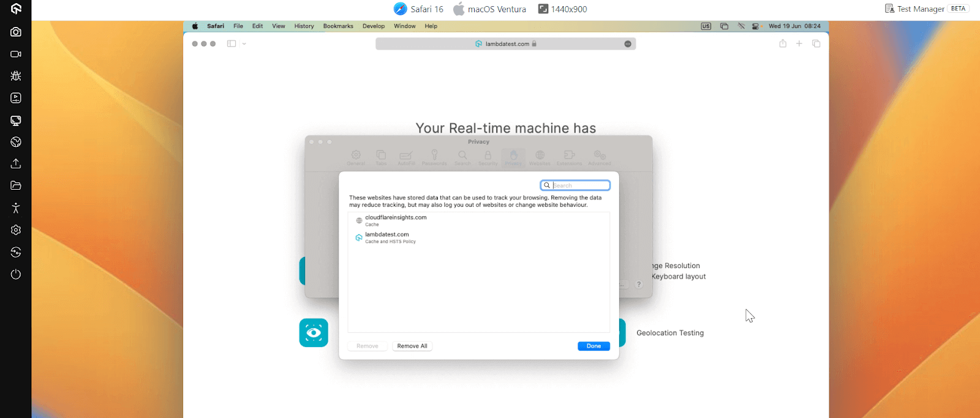The height and width of the screenshot is (418, 980).
Task: Click the lambdatest.com favicon in the website list
Action: (x=359, y=237)
